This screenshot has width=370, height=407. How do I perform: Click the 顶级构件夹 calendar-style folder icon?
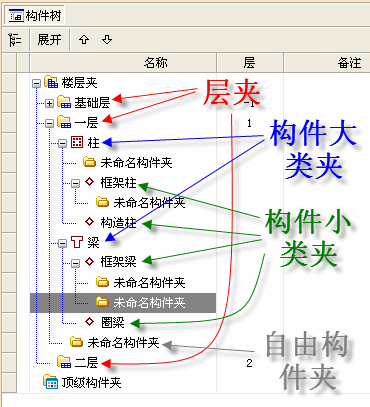51,382
